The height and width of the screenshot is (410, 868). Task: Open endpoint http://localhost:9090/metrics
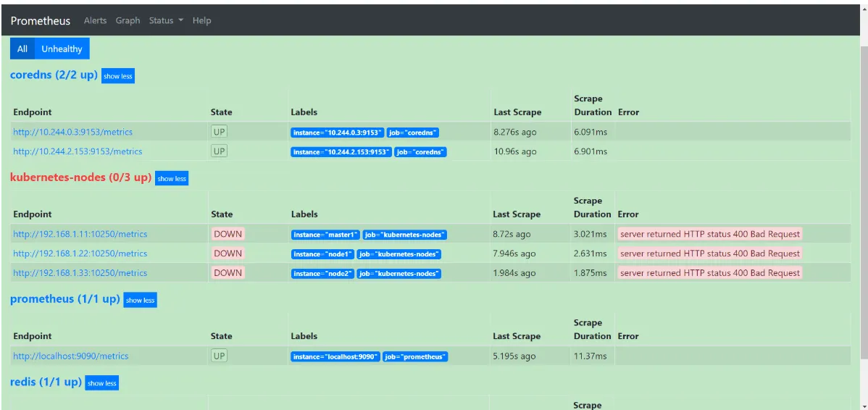[x=71, y=356]
